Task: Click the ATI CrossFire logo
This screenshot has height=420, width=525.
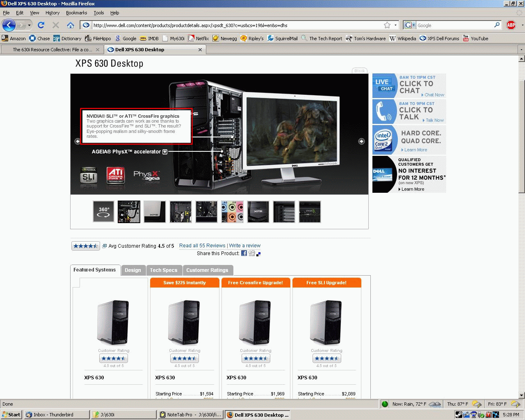Action: (116, 176)
